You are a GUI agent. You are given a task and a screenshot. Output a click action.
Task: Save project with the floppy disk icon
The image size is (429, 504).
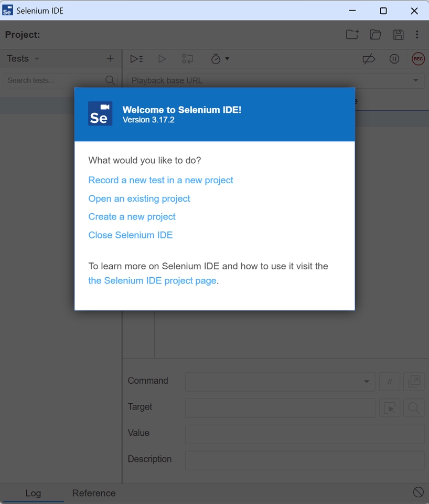click(x=398, y=35)
